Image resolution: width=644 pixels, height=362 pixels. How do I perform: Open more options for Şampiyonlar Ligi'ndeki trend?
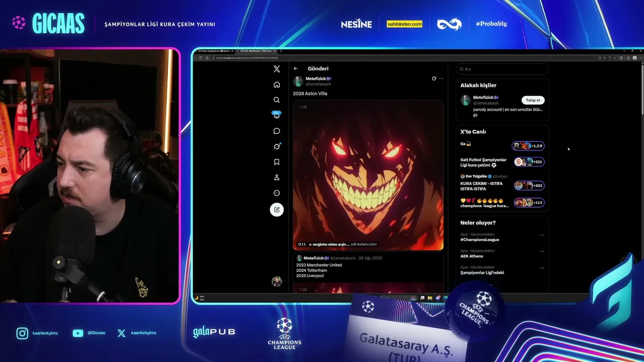(x=542, y=268)
